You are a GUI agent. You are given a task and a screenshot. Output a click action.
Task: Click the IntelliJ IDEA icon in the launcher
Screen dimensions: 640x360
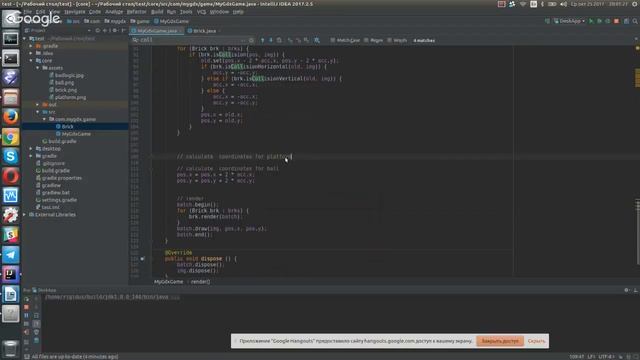point(11,274)
